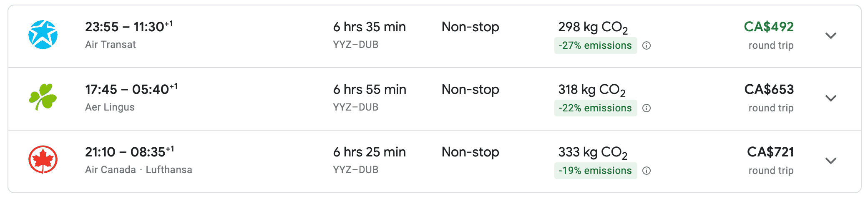Click the Air Canada maple leaf logo
Image resolution: width=868 pixels, height=199 pixels.
pos(43,160)
